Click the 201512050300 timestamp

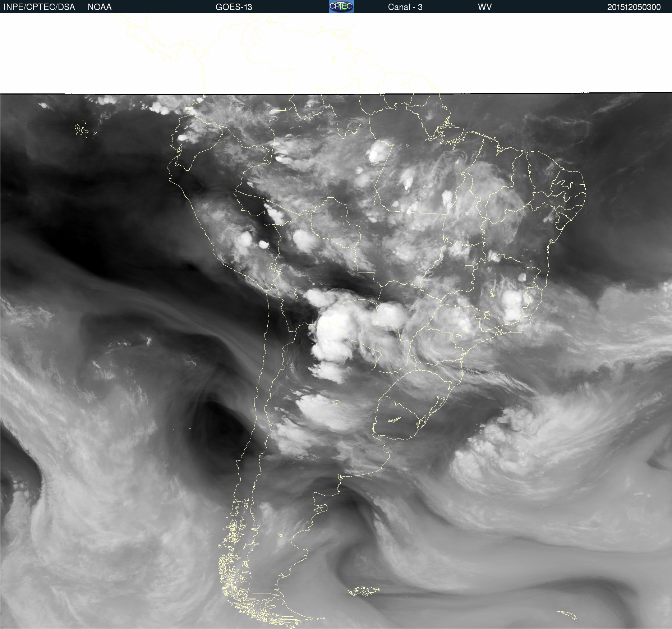[x=634, y=7]
